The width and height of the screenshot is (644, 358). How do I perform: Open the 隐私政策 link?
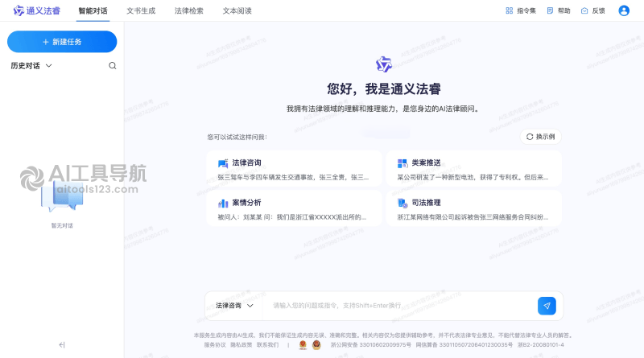241,345
